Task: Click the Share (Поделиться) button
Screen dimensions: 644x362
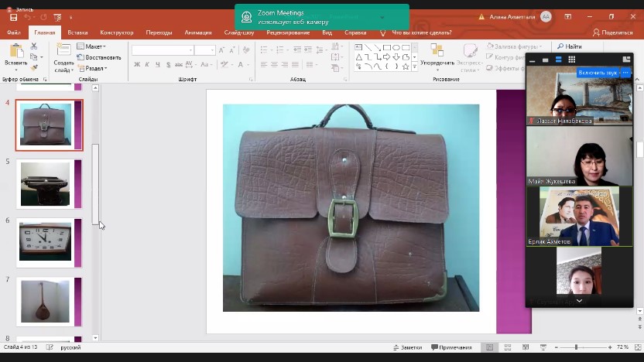Action: (x=612, y=32)
